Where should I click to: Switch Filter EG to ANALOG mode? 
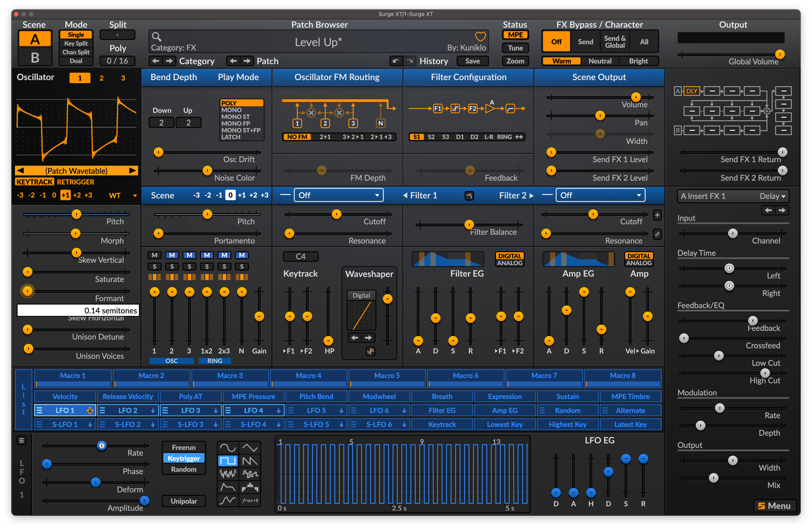pos(510,263)
